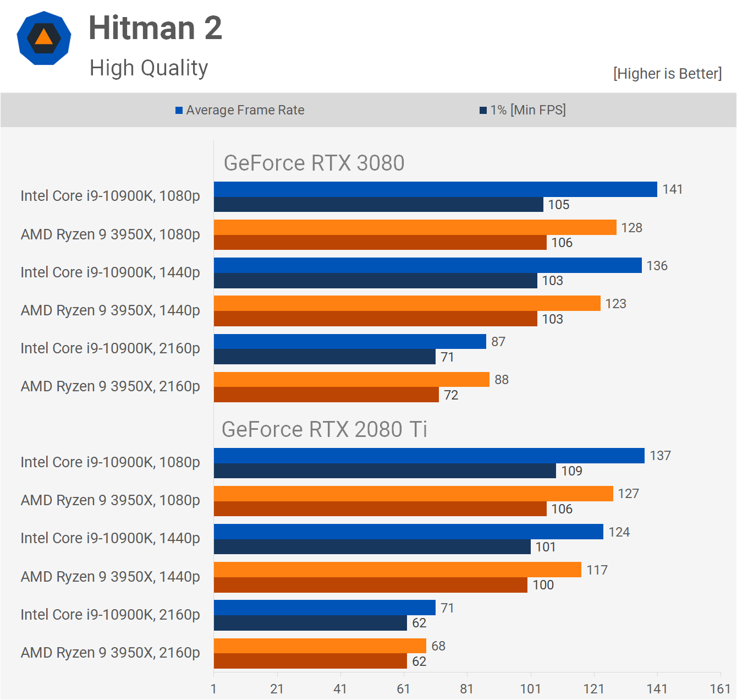Image resolution: width=737 pixels, height=700 pixels.
Task: Select the 1% [Min FPS] legend text
Action: (528, 110)
